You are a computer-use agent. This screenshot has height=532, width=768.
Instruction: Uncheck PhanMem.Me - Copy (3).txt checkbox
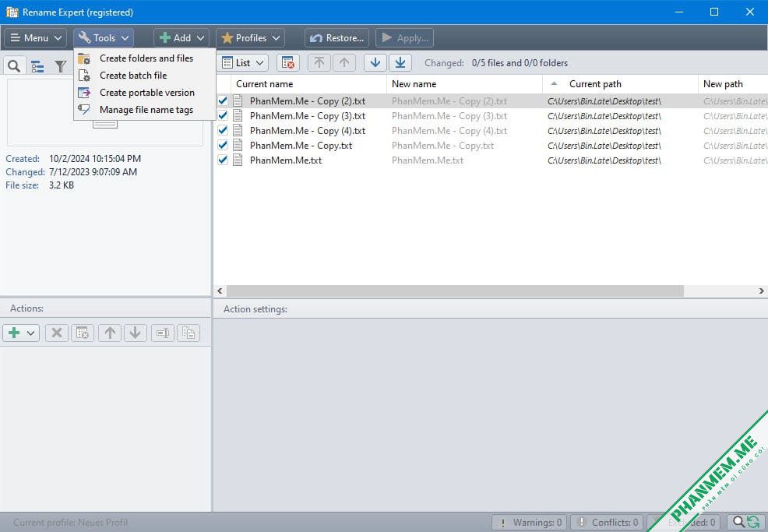pos(223,115)
